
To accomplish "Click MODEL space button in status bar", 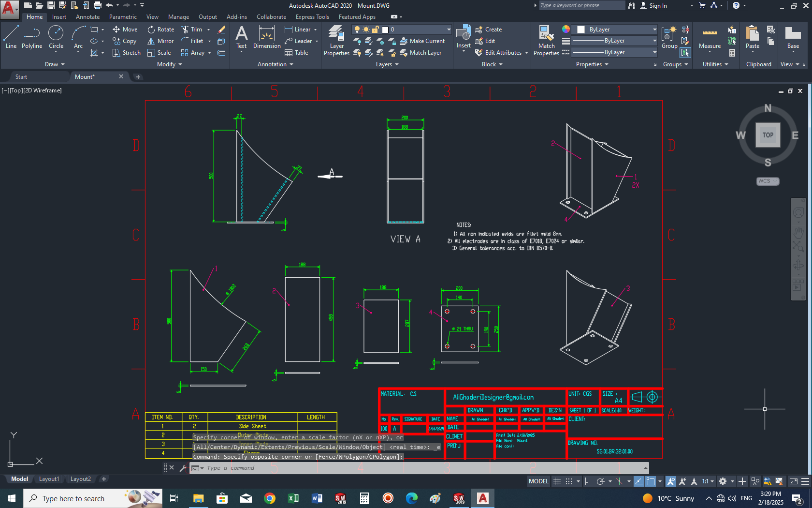I will click(538, 481).
